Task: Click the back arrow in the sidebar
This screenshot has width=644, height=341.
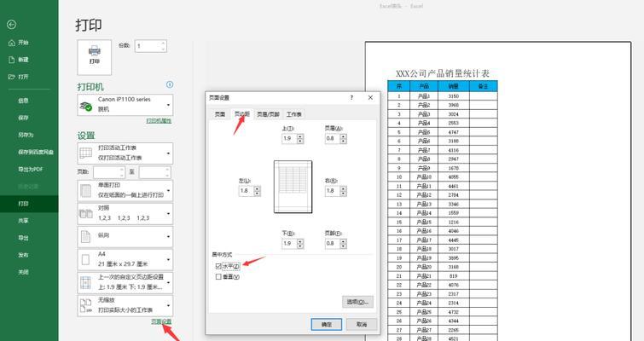Action: point(11,25)
